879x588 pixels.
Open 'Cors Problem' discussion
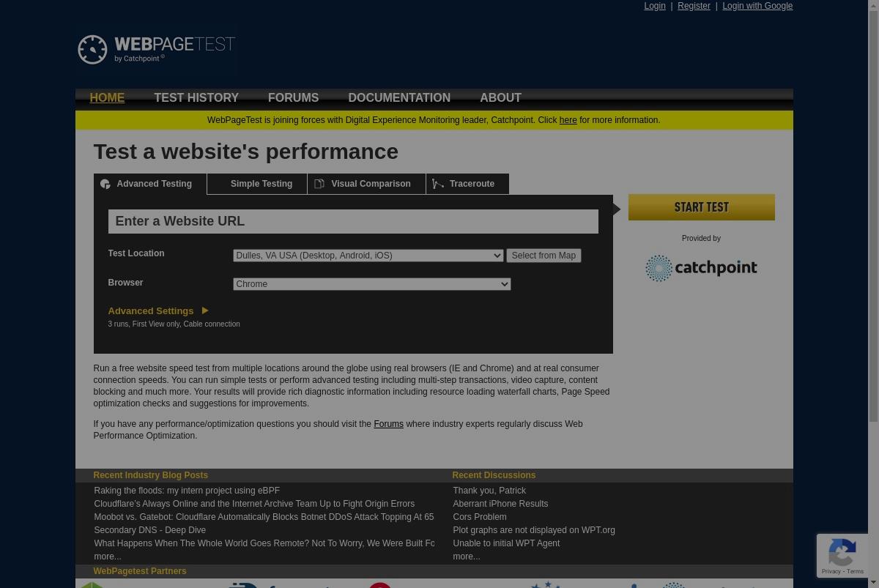[480, 517]
